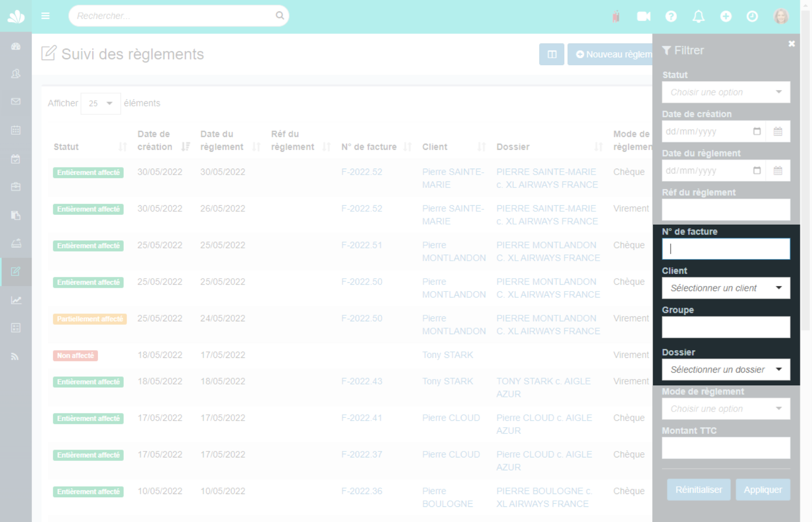
Task: Click the Date du règlement date input
Action: coord(713,171)
